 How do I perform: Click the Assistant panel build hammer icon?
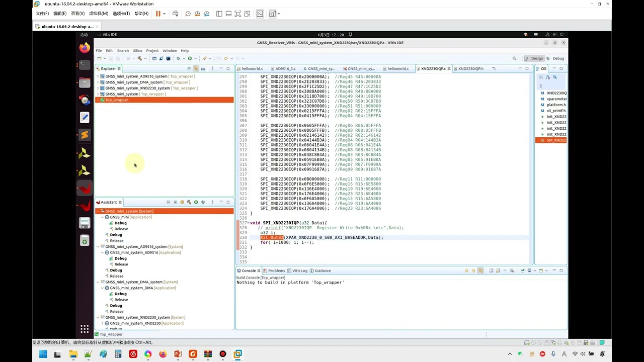pos(189,202)
